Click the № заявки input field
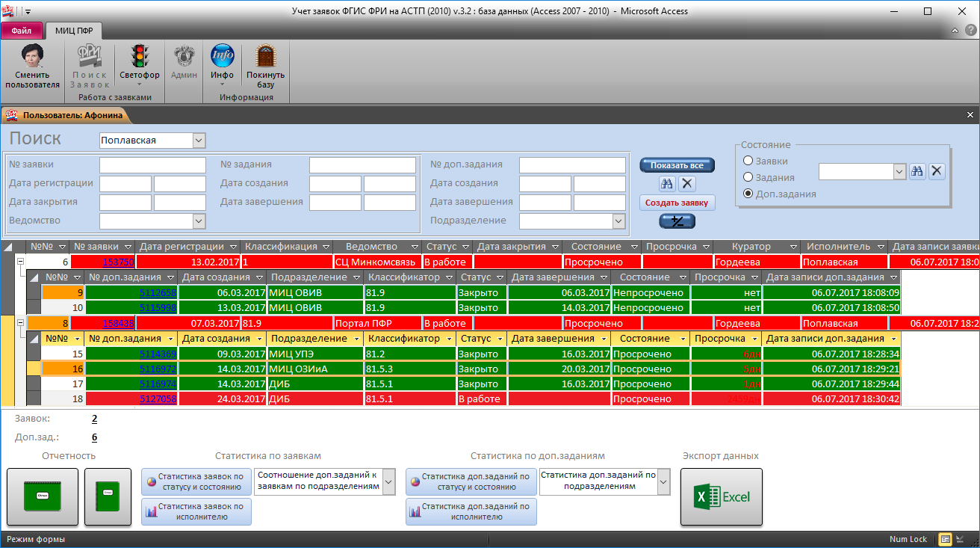Screen dimensions: 980x548 pos(152,164)
